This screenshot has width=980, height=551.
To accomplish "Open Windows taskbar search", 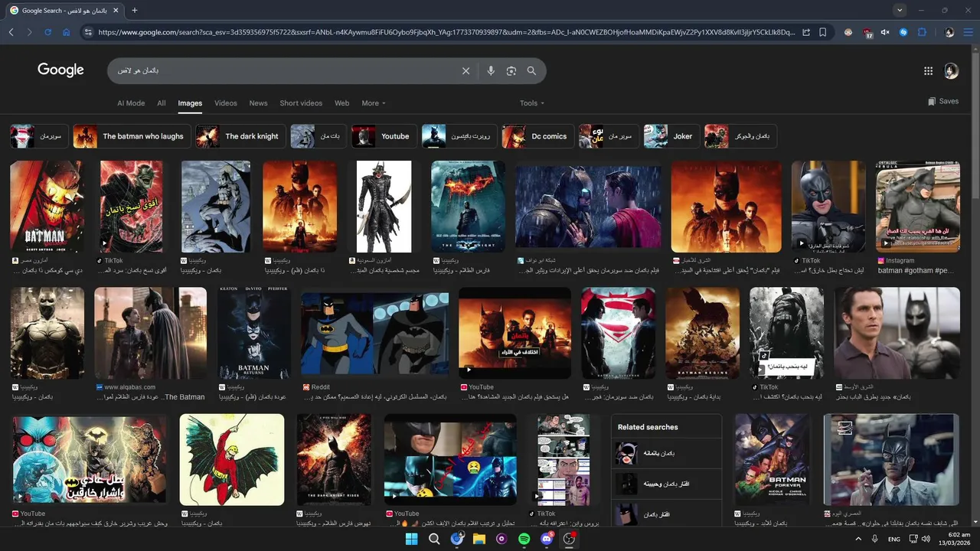I will point(434,539).
